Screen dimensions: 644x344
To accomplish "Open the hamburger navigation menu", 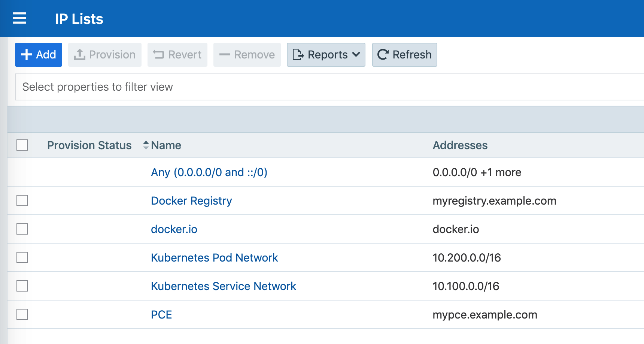I will [x=19, y=18].
